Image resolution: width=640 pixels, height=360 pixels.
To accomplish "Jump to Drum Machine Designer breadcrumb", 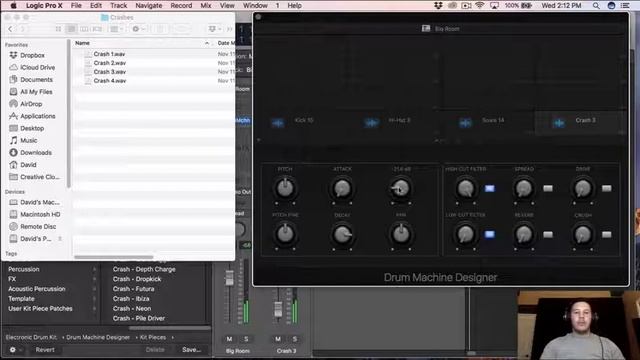I will pos(98,338).
